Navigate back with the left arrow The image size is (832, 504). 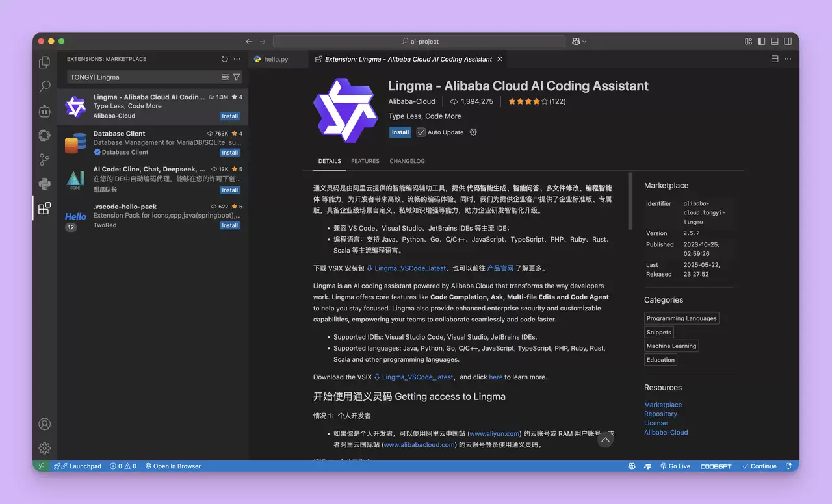click(x=249, y=42)
